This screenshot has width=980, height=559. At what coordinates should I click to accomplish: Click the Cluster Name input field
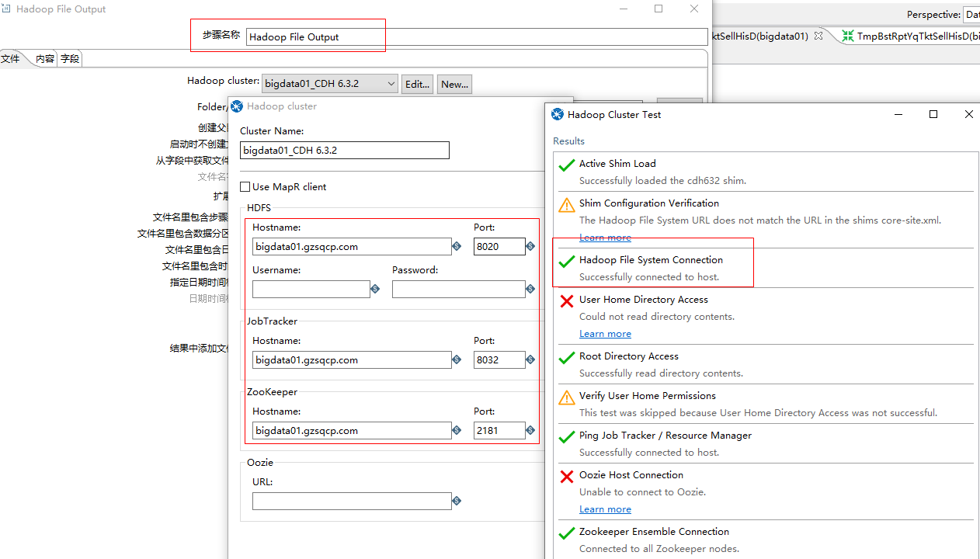[x=345, y=150]
